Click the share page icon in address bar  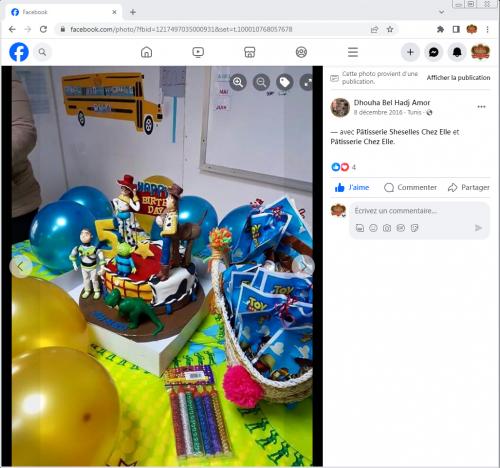point(375,30)
